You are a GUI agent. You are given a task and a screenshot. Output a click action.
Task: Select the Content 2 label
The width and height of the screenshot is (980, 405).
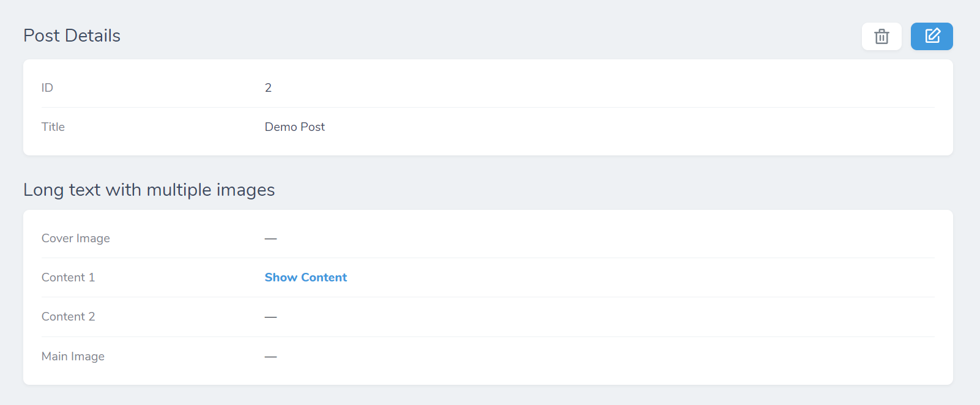(68, 316)
